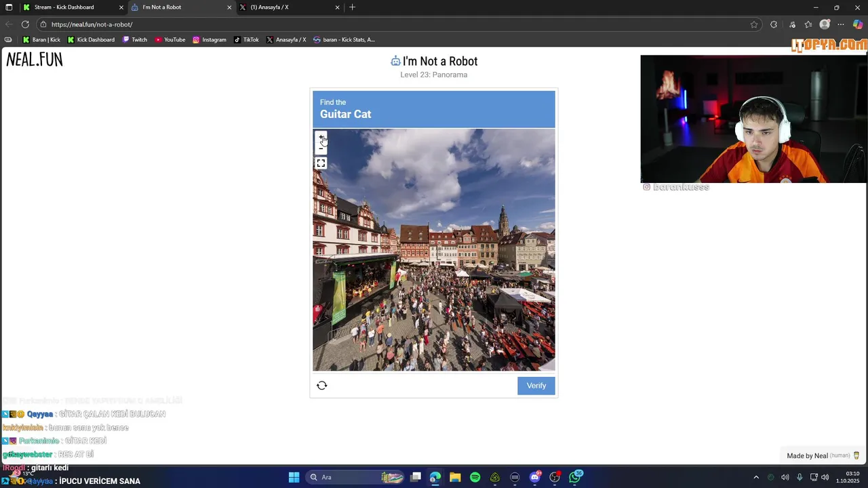
Task: Open the panorama in fullscreen mode
Action: click(321, 163)
